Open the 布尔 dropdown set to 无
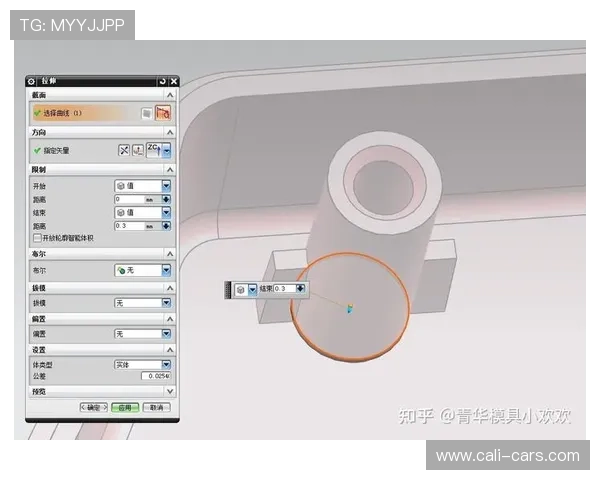The image size is (600, 480). pos(166,270)
